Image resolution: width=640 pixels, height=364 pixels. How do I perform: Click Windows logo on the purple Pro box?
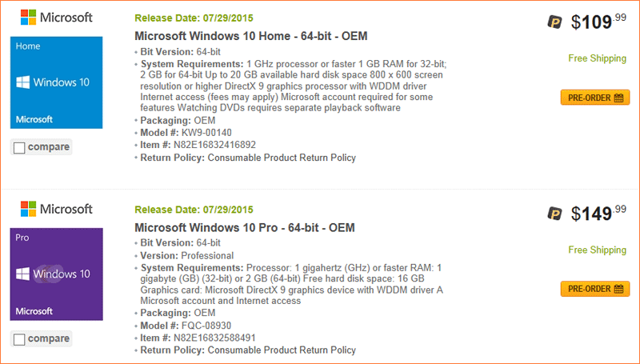(x=23, y=274)
